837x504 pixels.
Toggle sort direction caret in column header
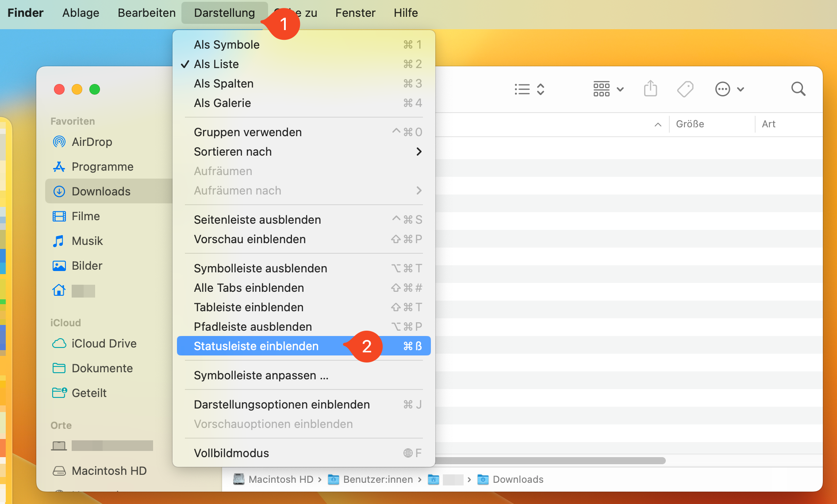pos(658,125)
